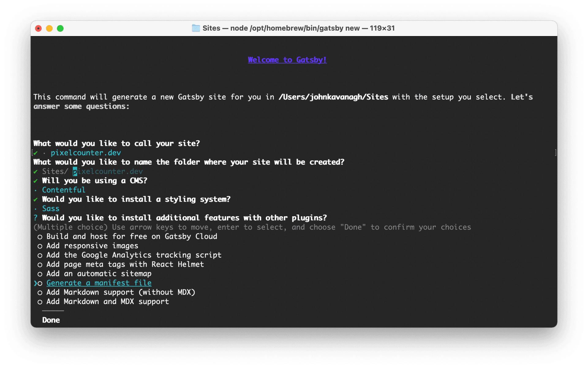The height and width of the screenshot is (368, 588).
Task: Toggle Generate a manifest file option
Action: [x=94, y=283]
